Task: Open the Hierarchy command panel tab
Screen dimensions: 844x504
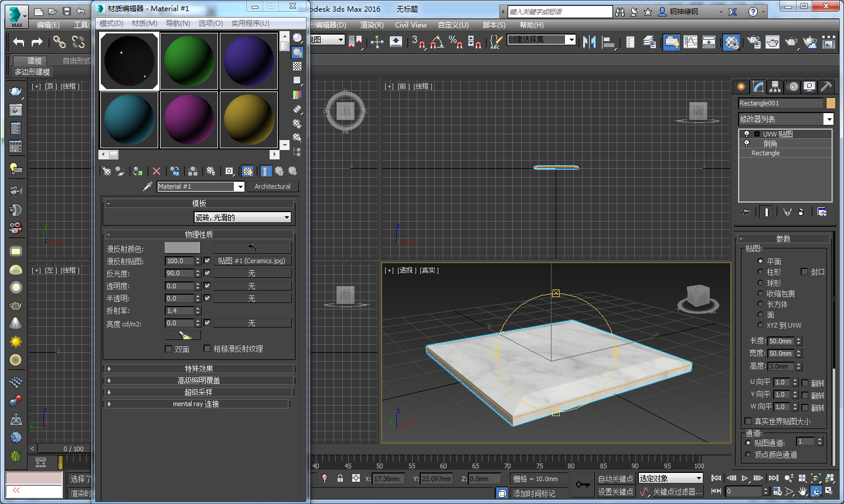Action: coord(775,87)
